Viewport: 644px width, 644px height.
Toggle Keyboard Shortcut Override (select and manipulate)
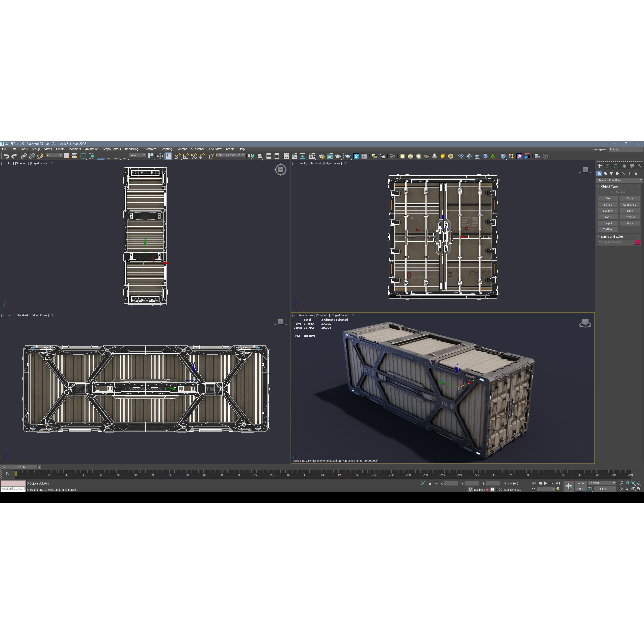coord(168,156)
